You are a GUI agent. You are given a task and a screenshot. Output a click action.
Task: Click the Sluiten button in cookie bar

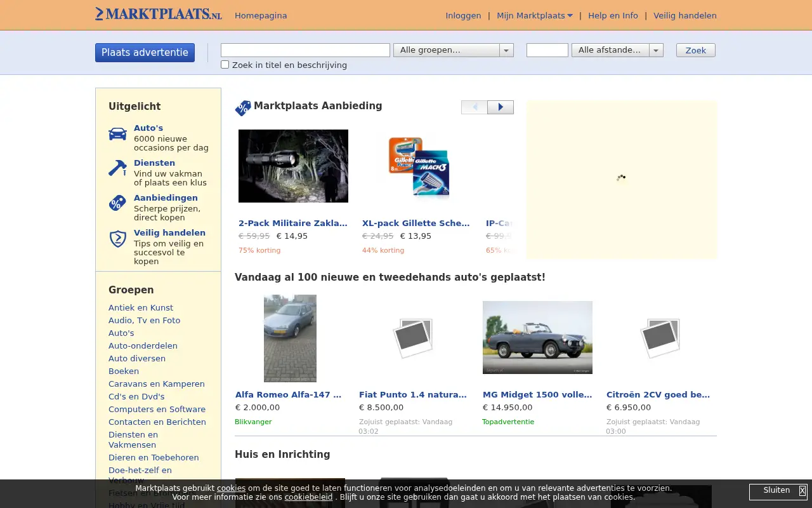tap(776, 490)
